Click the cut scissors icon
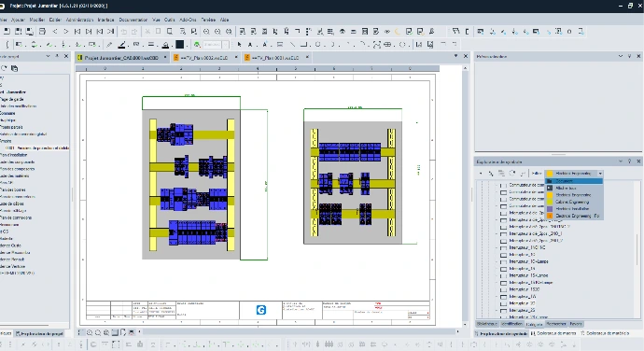Viewport: 644px width, 351px height. [147, 31]
